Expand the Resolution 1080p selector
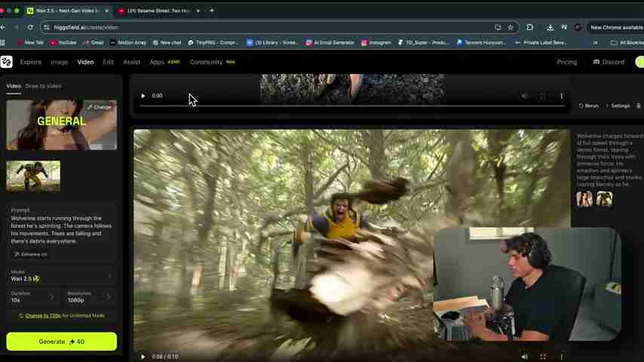Image resolution: width=644 pixels, height=362 pixels. click(x=90, y=296)
